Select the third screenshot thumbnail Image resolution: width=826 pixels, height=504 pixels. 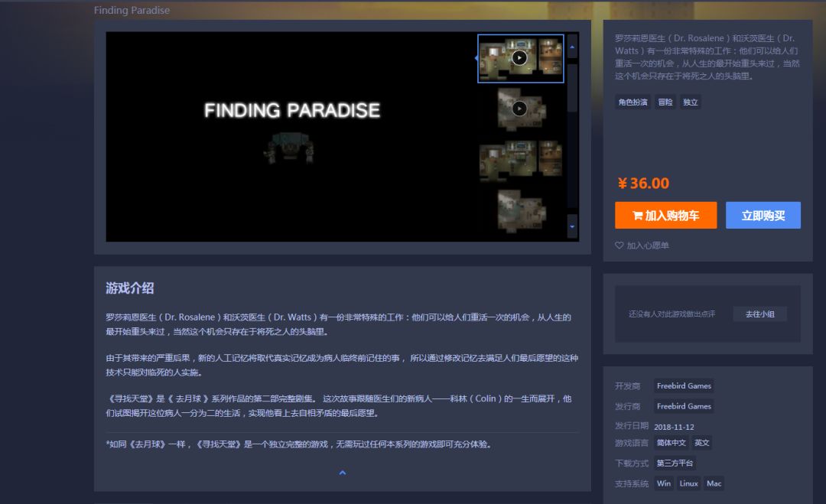coord(521,160)
